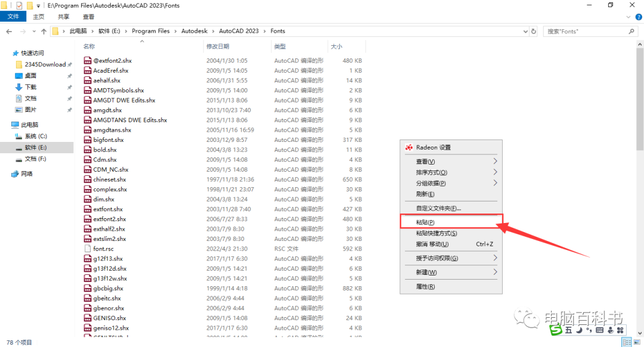
Task: Click the chineset.shx file icon
Action: [x=88, y=179]
